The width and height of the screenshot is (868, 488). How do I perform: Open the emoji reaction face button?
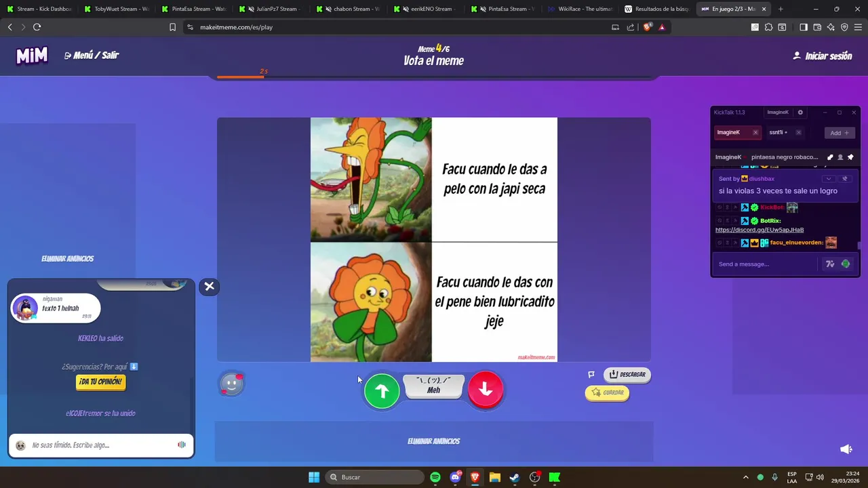[x=231, y=384]
